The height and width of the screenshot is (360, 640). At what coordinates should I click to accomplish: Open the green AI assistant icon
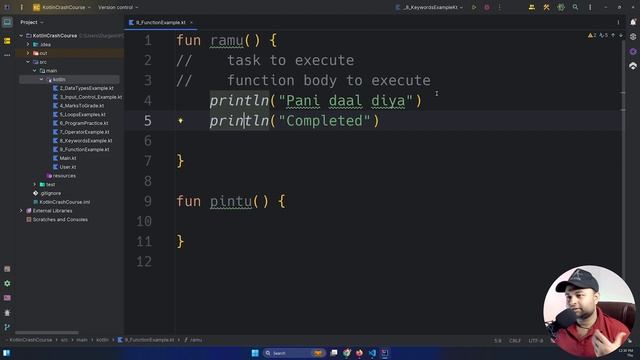(x=561, y=7)
